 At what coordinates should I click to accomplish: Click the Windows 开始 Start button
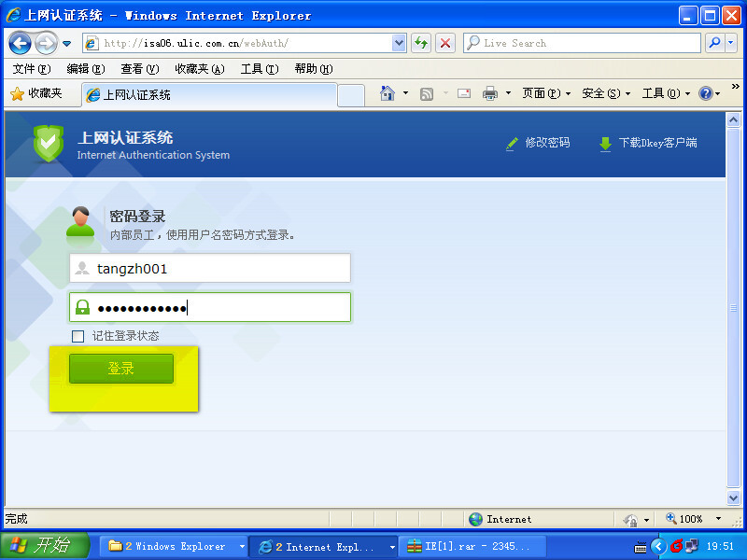[x=44, y=546]
